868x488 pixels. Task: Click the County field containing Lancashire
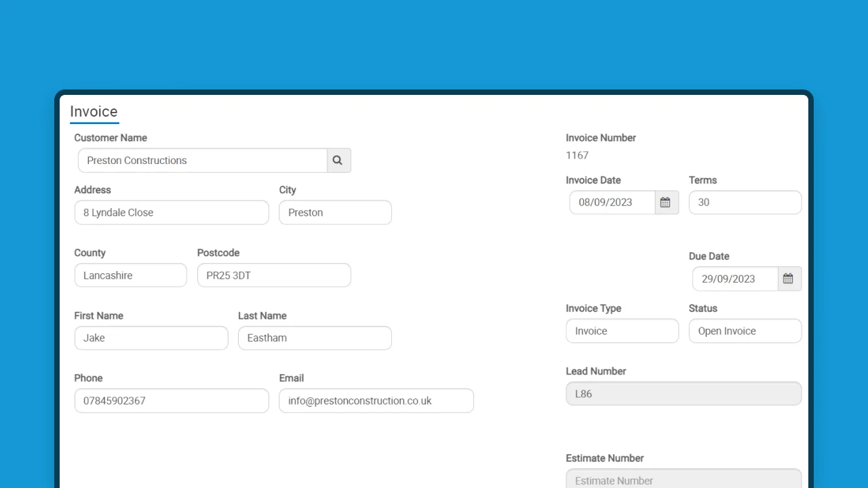point(130,275)
